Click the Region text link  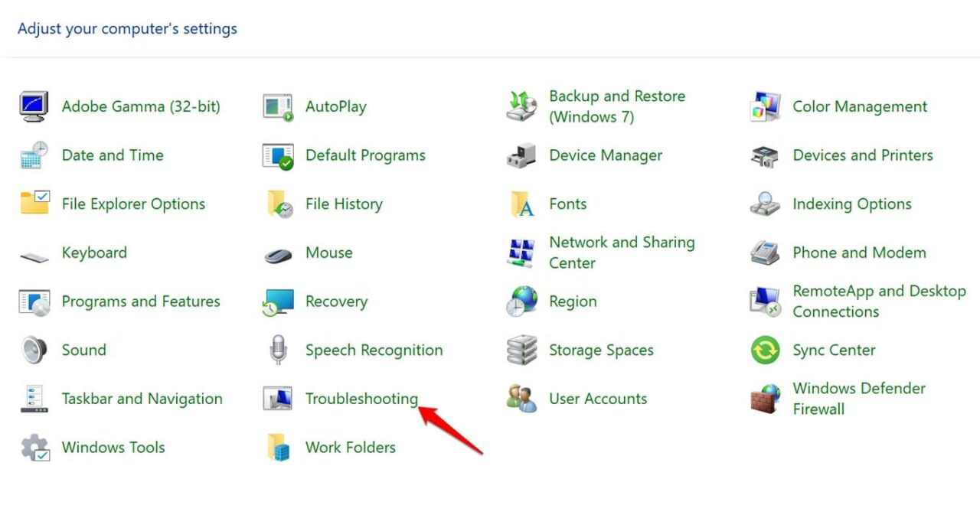click(573, 301)
